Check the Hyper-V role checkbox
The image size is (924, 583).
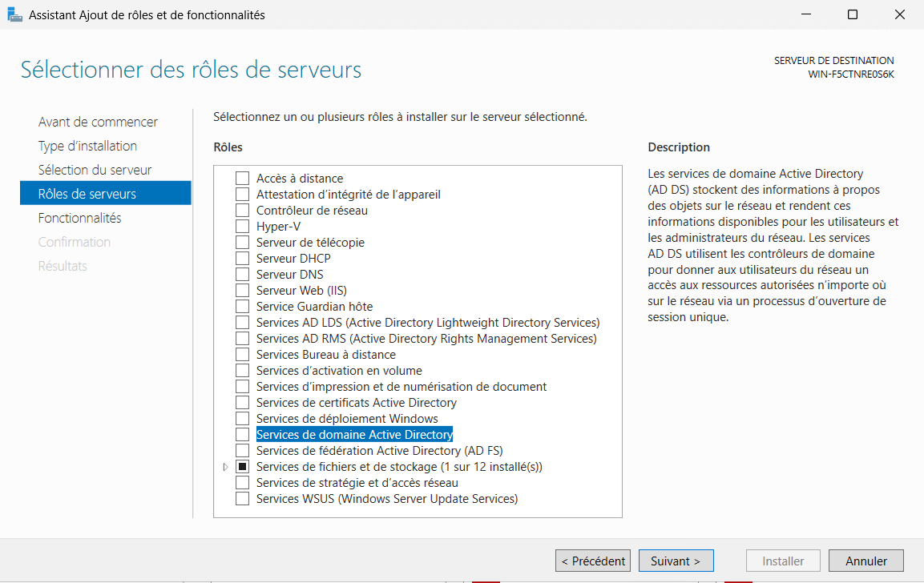(x=242, y=227)
